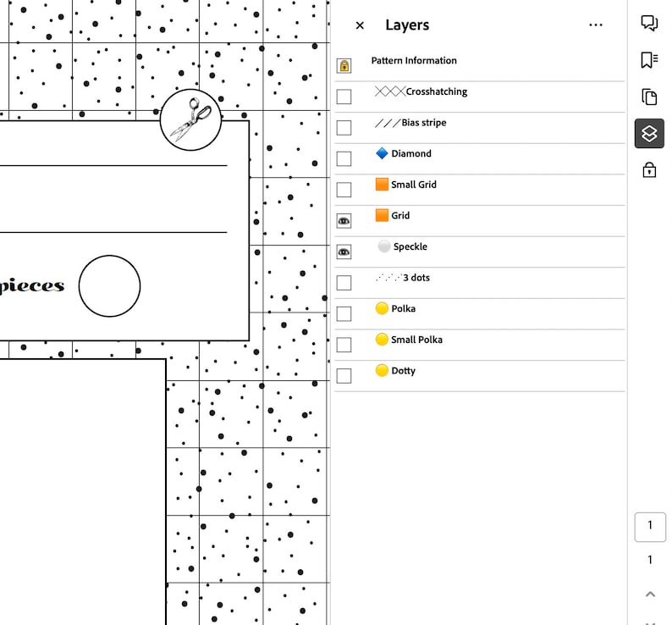Open the security lock panel icon
The height and width of the screenshot is (625, 672).
coord(649,170)
